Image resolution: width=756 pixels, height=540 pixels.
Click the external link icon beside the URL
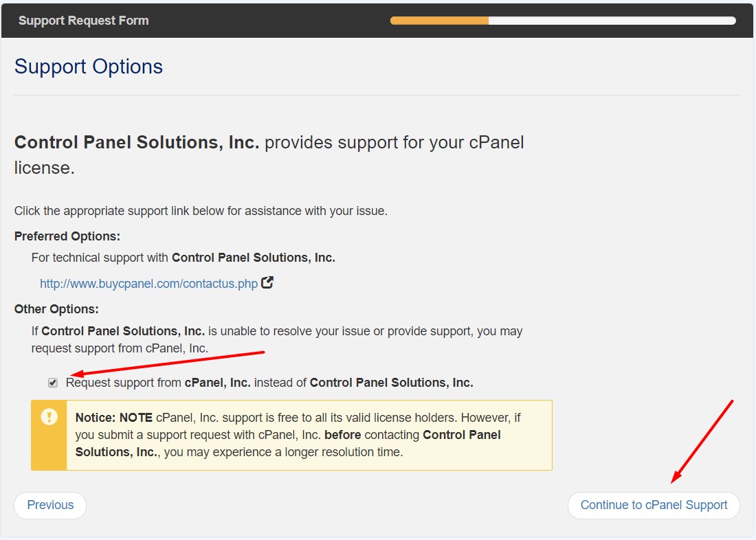[267, 282]
